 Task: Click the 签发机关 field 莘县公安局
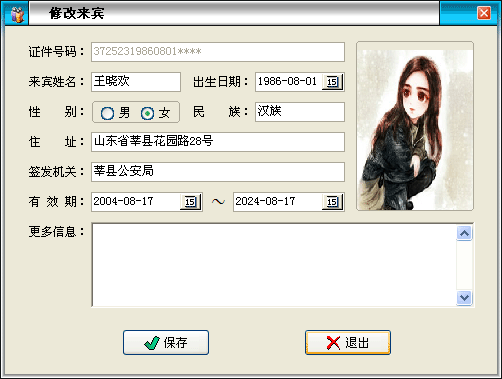[x=218, y=172]
